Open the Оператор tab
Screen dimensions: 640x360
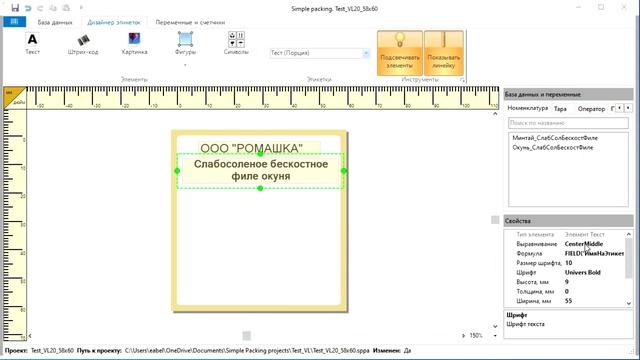(x=591, y=109)
